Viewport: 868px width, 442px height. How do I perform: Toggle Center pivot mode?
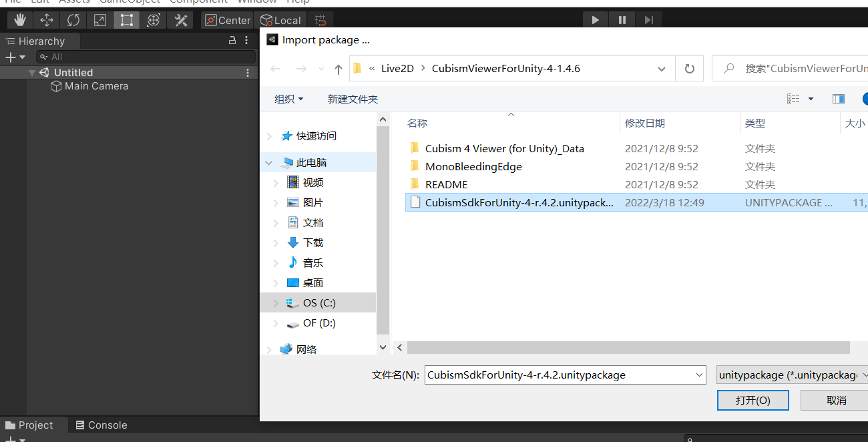[227, 20]
